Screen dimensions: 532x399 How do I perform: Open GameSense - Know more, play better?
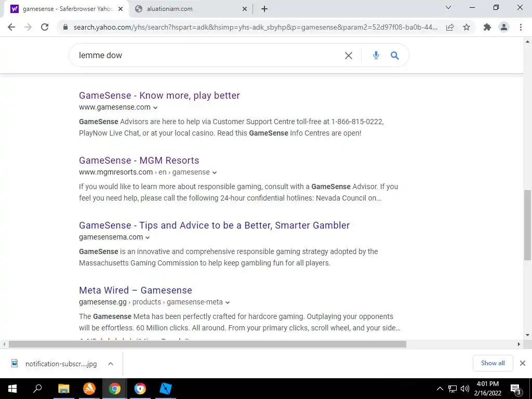click(x=159, y=96)
